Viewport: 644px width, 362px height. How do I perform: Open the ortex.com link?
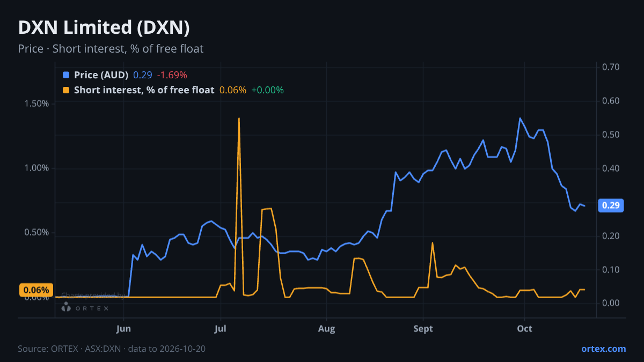(x=604, y=349)
